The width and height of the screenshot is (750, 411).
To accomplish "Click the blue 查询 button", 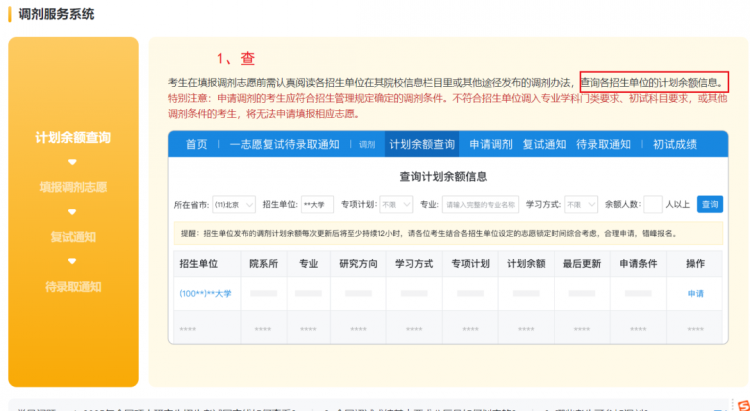I will coord(710,204).
